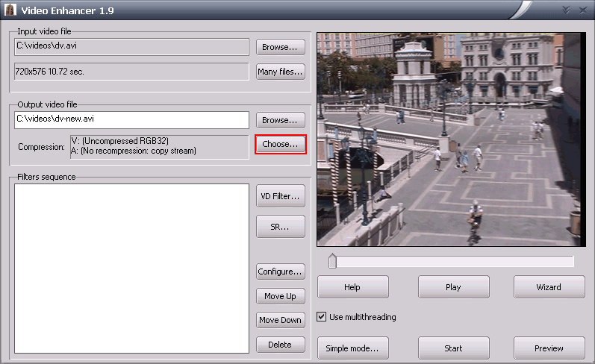Click the '720x576 10.72 sec.' info text

pos(50,72)
